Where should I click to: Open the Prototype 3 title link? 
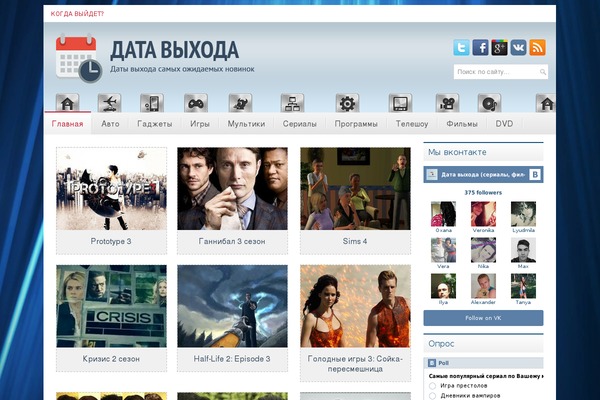click(111, 241)
